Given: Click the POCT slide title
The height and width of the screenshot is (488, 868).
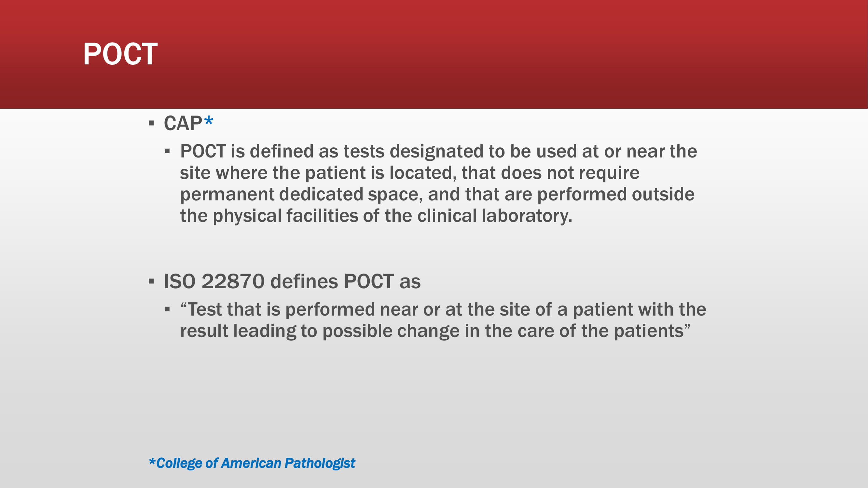Looking at the screenshot, I should tap(120, 54).
